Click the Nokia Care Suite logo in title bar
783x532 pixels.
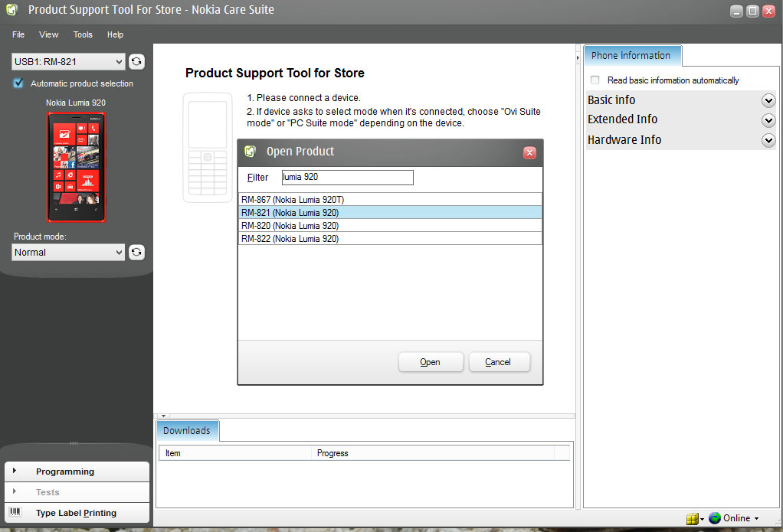click(12, 9)
